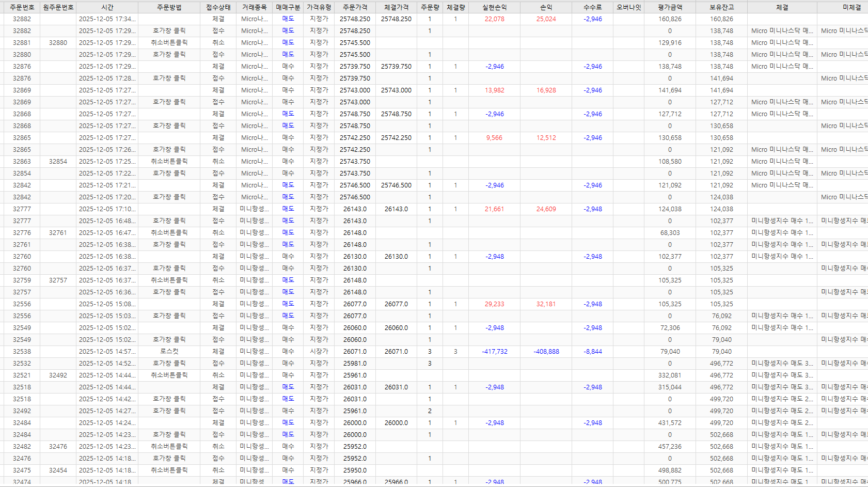
Task: Click the profit cell 24,609
Action: pos(546,209)
